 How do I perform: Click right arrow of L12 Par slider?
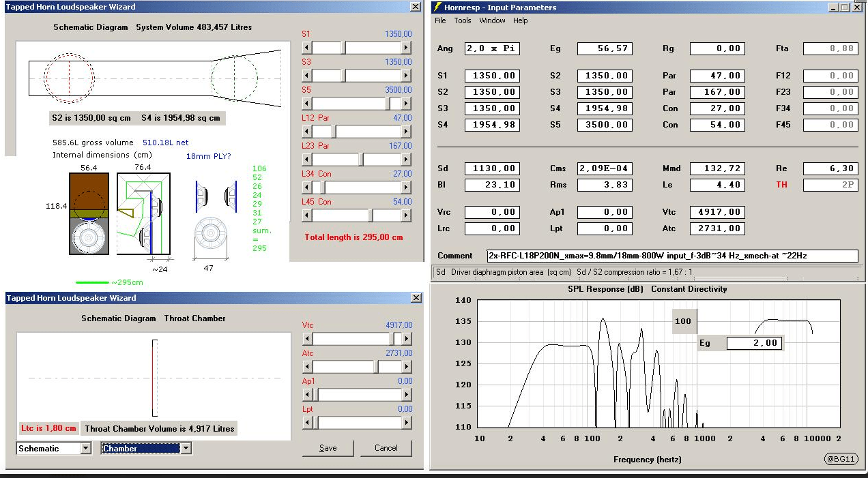407,132
